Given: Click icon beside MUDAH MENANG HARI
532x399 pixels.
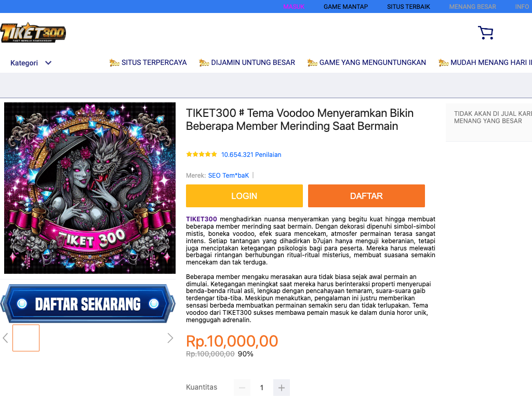Looking at the screenshot, I should tap(444, 63).
